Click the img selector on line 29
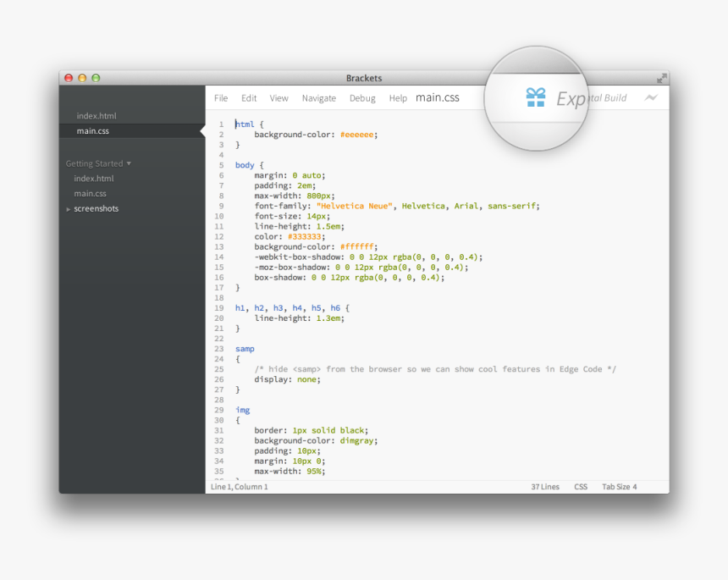Image resolution: width=728 pixels, height=580 pixels. (x=242, y=411)
